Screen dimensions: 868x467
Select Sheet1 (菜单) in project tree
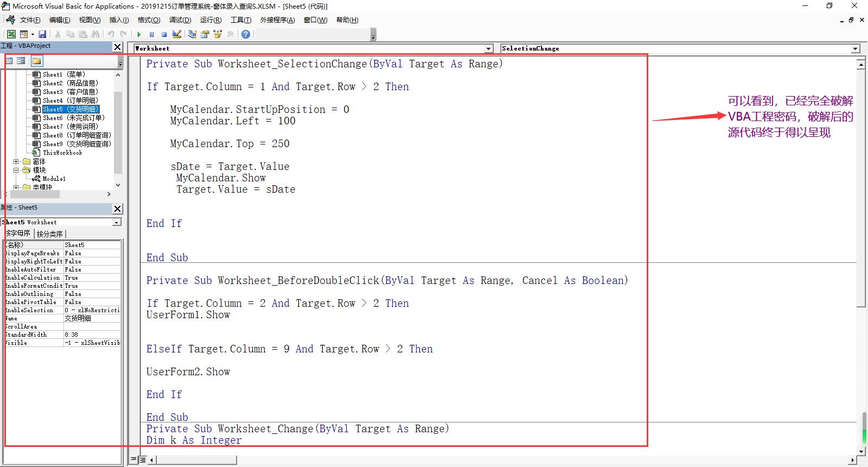pyautogui.click(x=63, y=74)
